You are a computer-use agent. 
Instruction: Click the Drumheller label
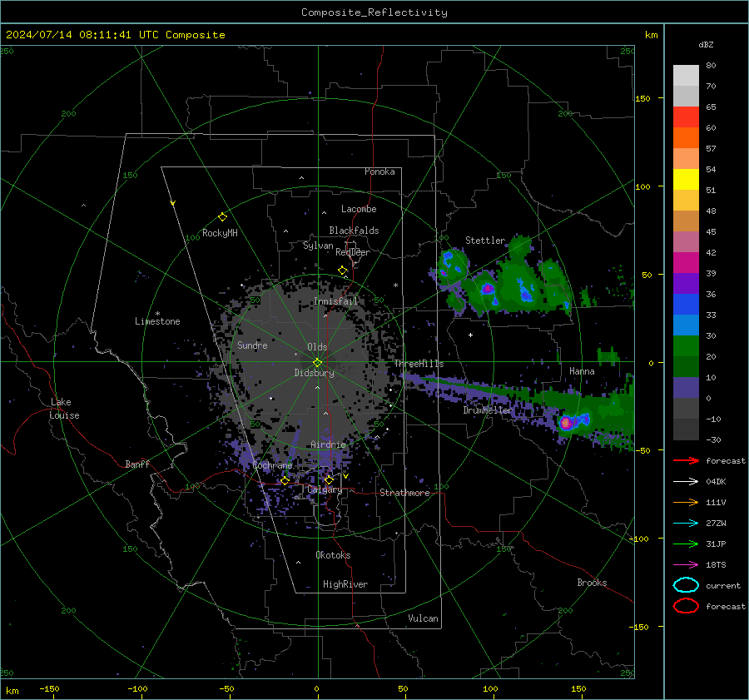(x=488, y=410)
